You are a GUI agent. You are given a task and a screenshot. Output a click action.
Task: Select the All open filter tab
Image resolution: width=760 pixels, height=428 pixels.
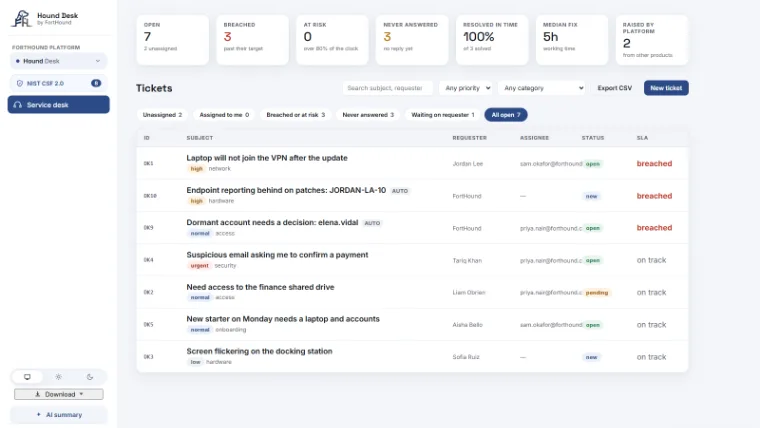[x=506, y=115]
